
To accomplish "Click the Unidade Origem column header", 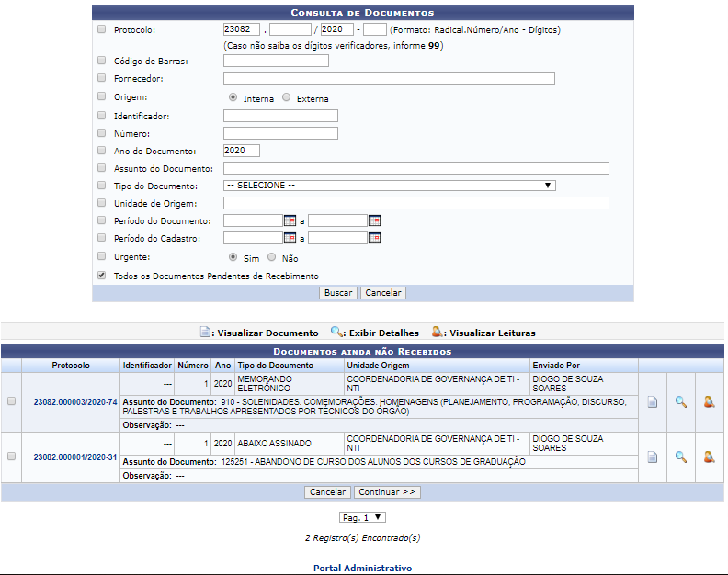I will coord(437,366).
